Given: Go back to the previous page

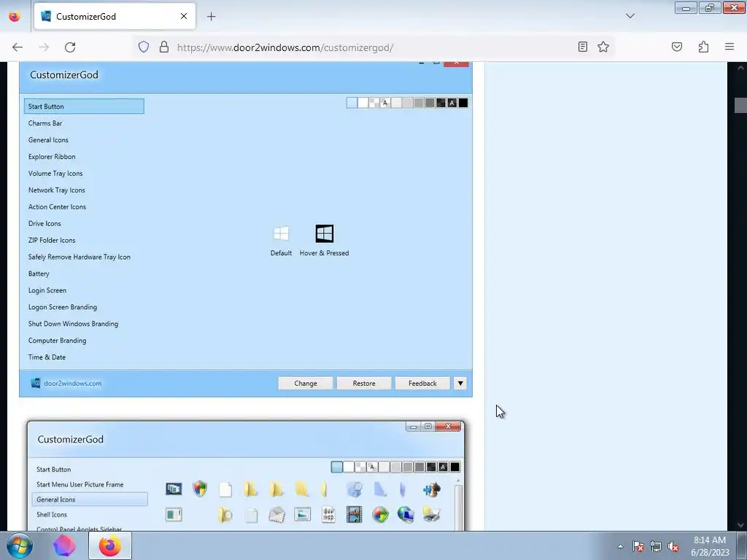Looking at the screenshot, I should tap(18, 47).
